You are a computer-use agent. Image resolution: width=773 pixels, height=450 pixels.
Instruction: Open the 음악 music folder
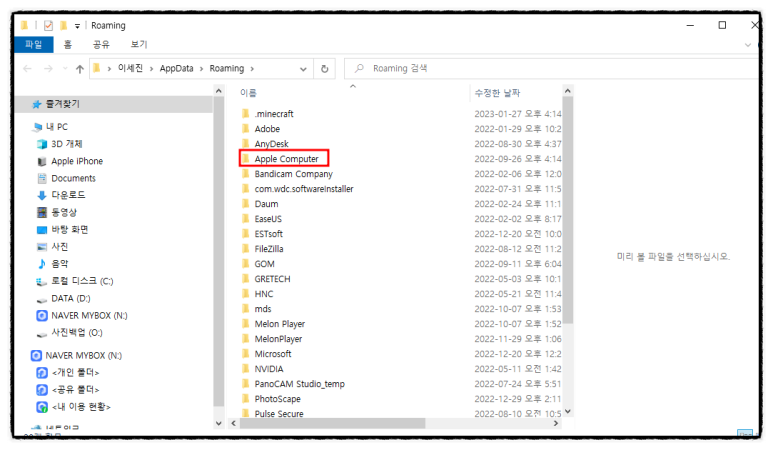click(62, 263)
